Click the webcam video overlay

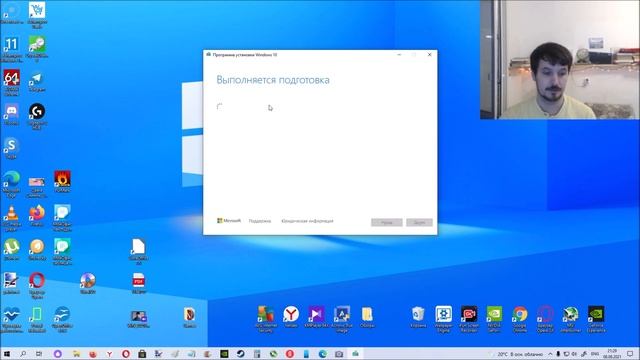click(560, 60)
